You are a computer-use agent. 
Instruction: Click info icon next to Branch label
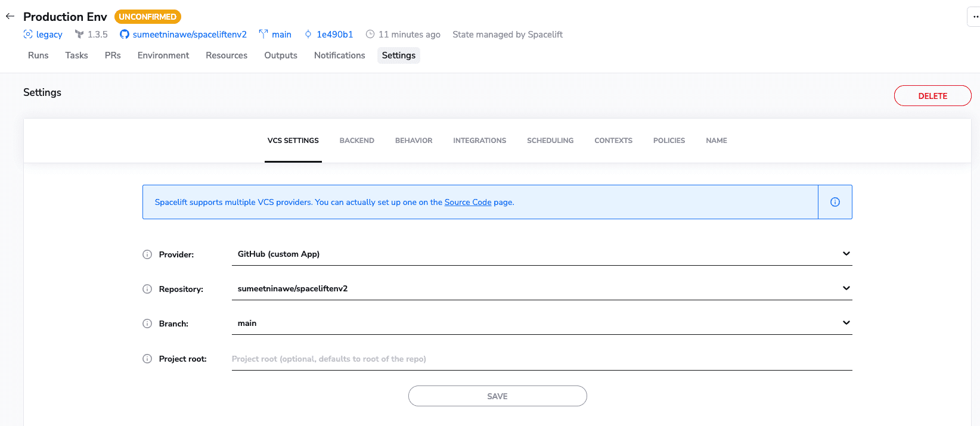tap(147, 324)
